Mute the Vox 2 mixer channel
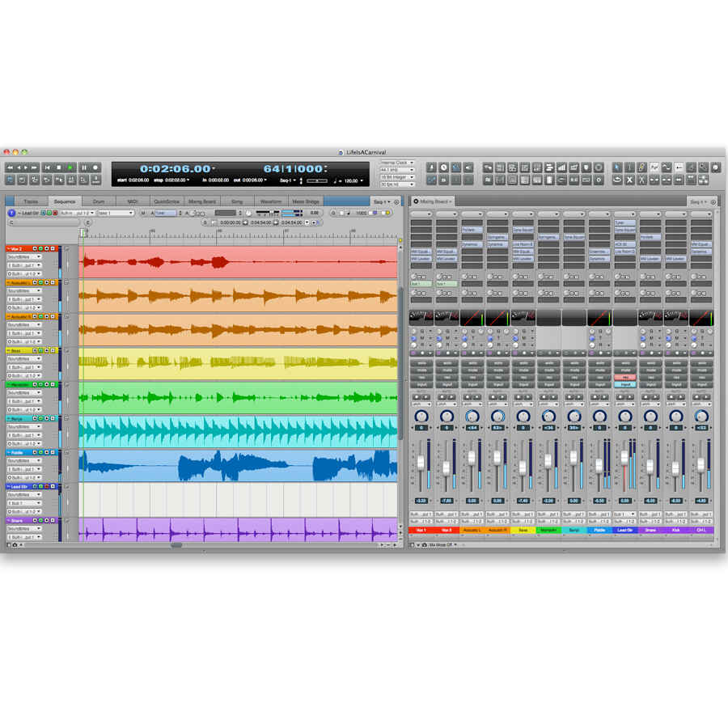This screenshot has height=728, width=728. pos(447,370)
